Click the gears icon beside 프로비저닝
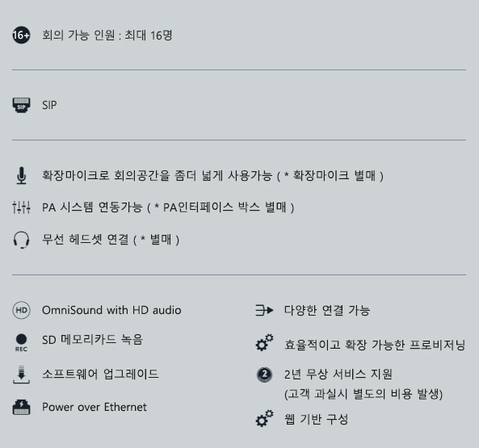 264,343
